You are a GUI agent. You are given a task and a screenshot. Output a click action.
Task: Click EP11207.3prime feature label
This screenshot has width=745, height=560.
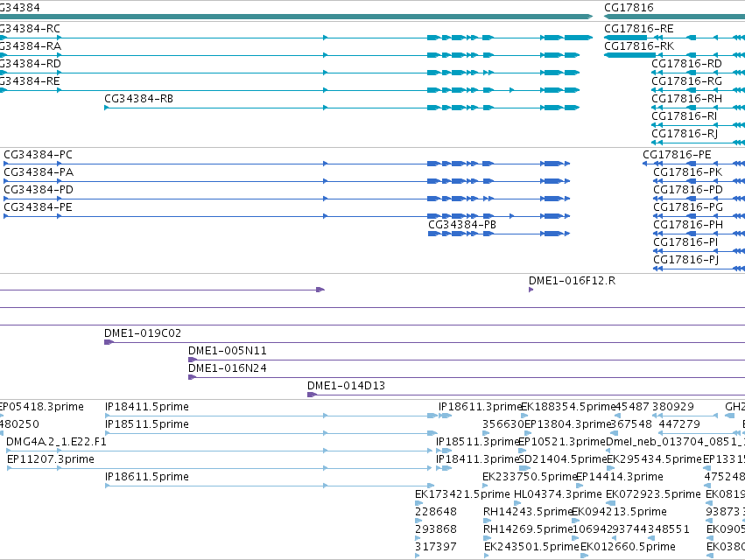pos(51,459)
